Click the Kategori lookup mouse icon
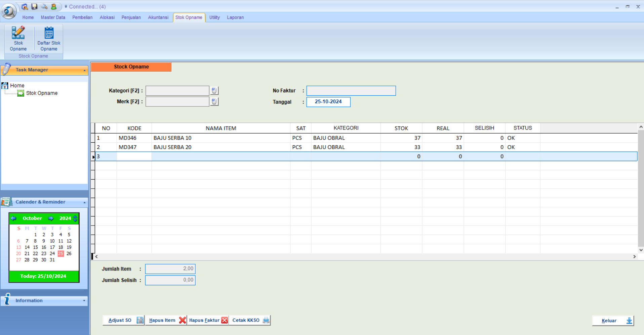The image size is (644, 335). coord(214,91)
